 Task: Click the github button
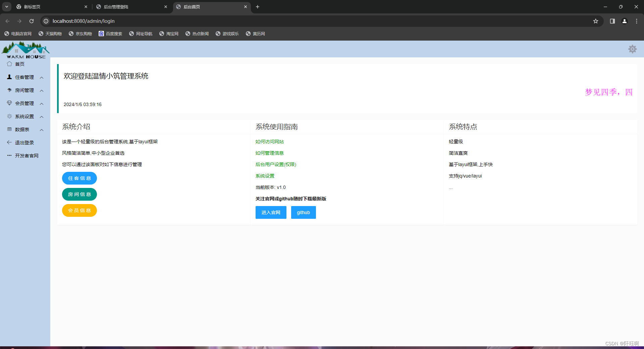pyautogui.click(x=303, y=212)
